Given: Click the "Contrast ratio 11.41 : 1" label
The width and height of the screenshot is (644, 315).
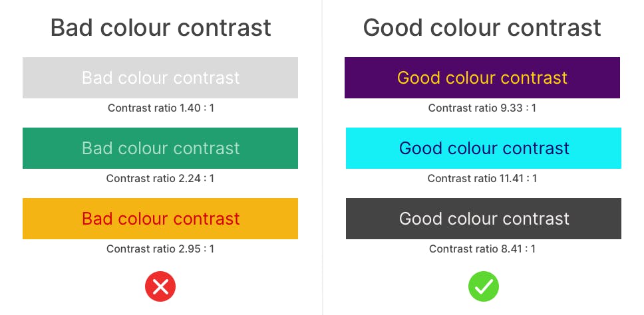Looking at the screenshot, I should coord(482,178).
